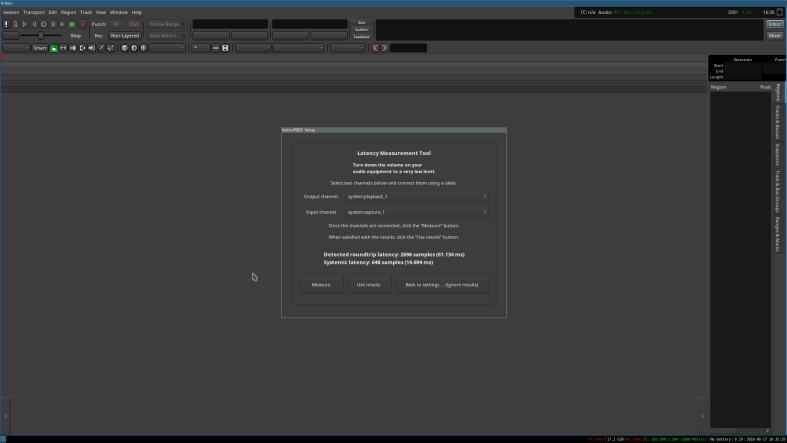The image size is (787, 443).
Task: Select the green Grab mode tool
Action: 54,48
